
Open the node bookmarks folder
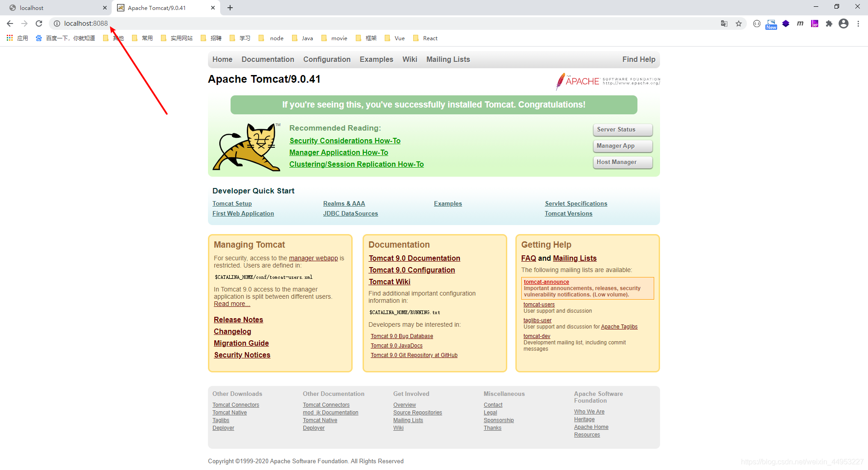coord(271,38)
